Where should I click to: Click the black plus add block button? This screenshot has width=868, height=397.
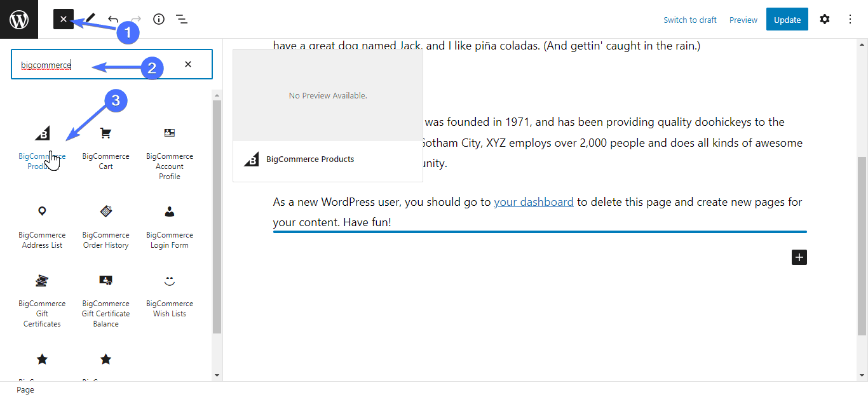tap(799, 257)
